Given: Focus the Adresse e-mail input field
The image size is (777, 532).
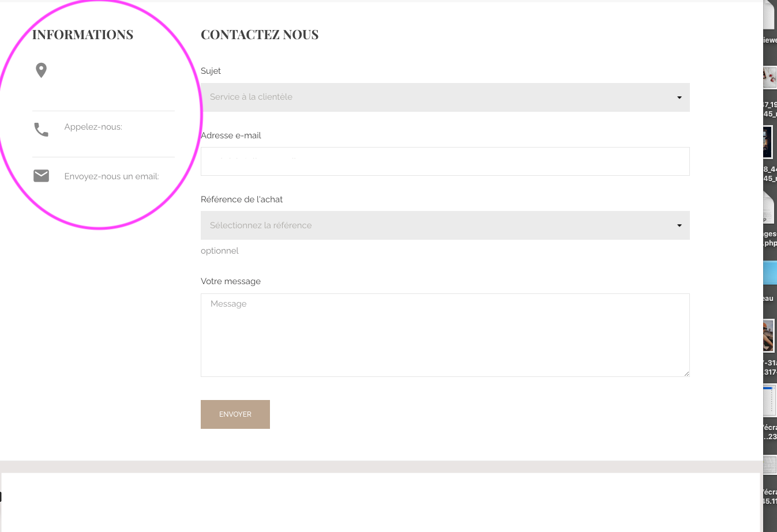Looking at the screenshot, I should [x=445, y=161].
